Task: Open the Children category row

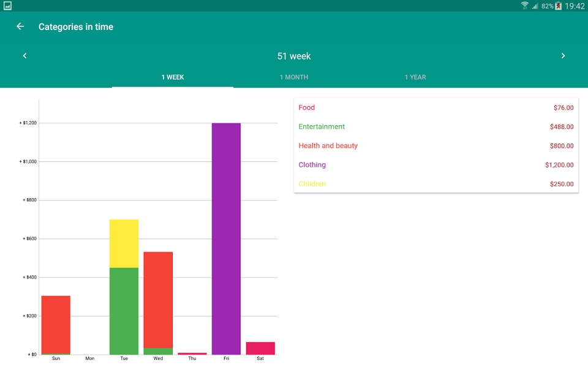Action: [436, 184]
